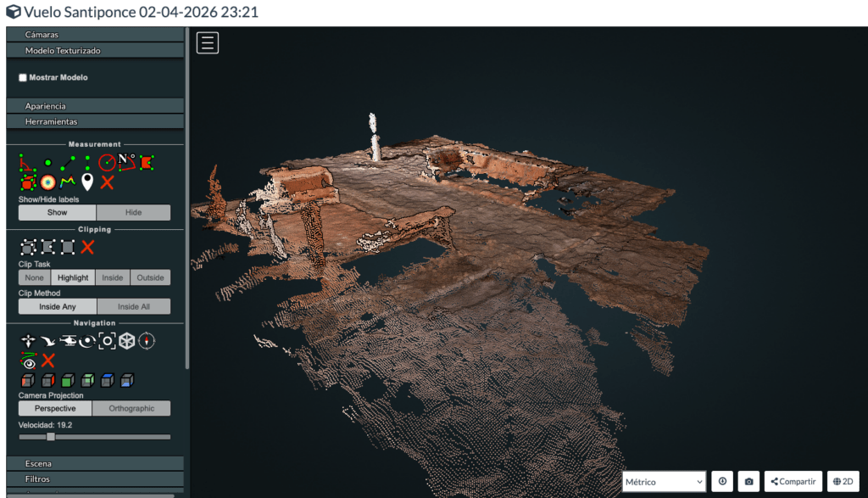Open the Métrico units dropdown
The height and width of the screenshot is (498, 868).
click(x=664, y=481)
